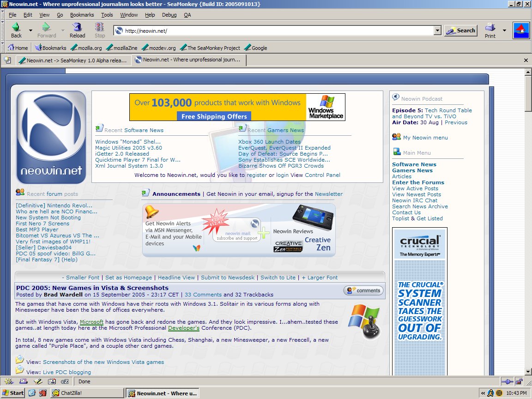
Task: Click the Print toolbar icon
Action: click(489, 30)
